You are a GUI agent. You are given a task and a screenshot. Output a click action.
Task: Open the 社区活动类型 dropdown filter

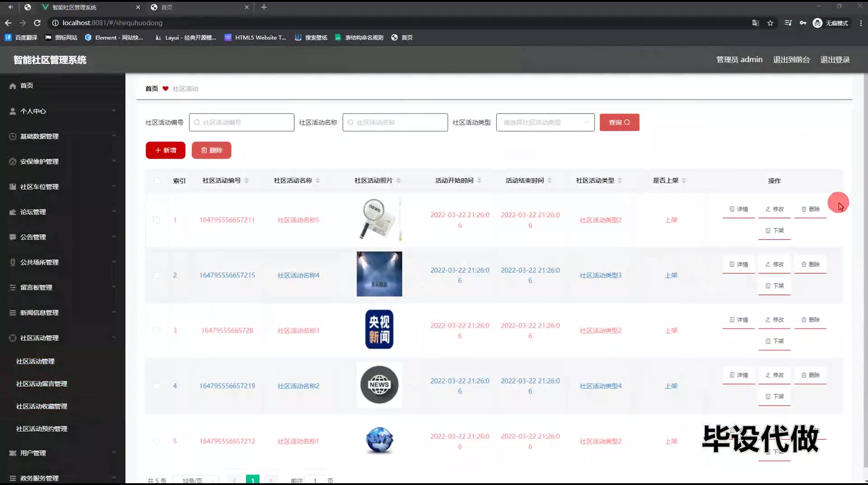coord(545,123)
